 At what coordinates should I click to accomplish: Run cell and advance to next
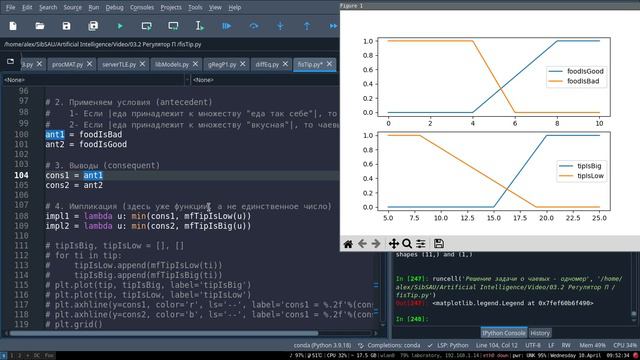coord(173,26)
